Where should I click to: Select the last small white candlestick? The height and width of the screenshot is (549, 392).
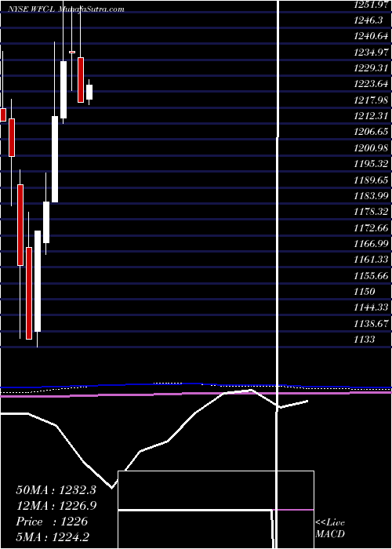click(x=89, y=92)
